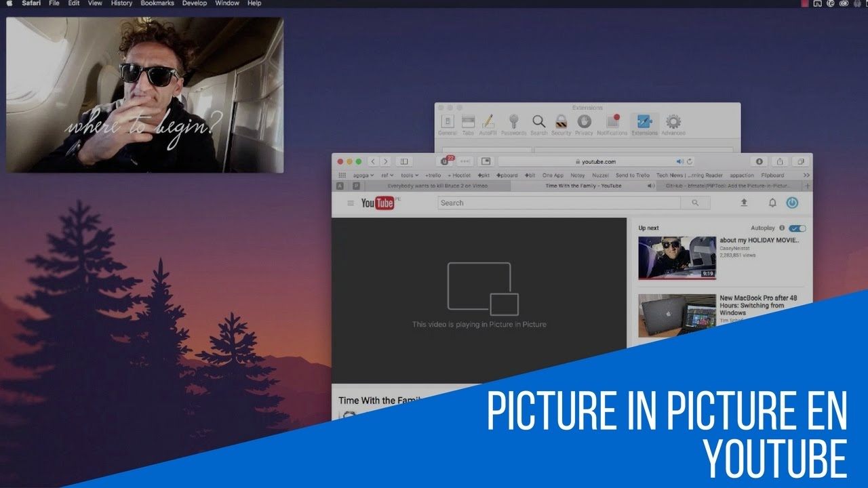Open the Bookmarks menu
868x488 pixels.
point(157,3)
